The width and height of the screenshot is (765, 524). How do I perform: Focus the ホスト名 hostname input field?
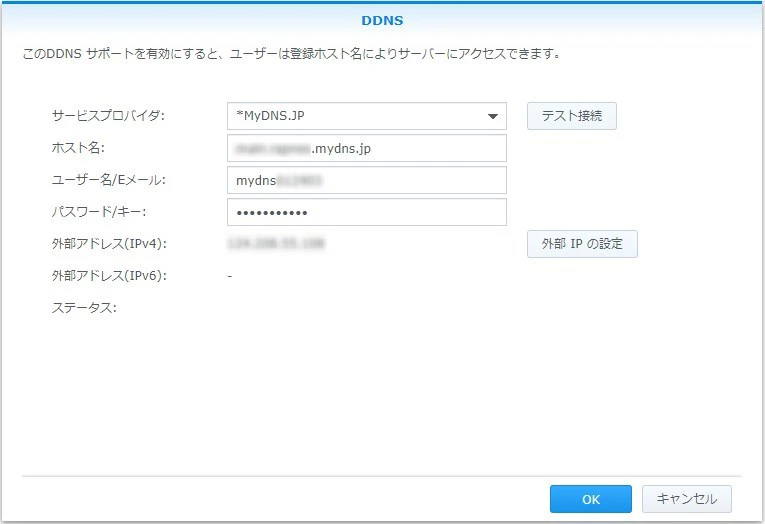coord(366,148)
